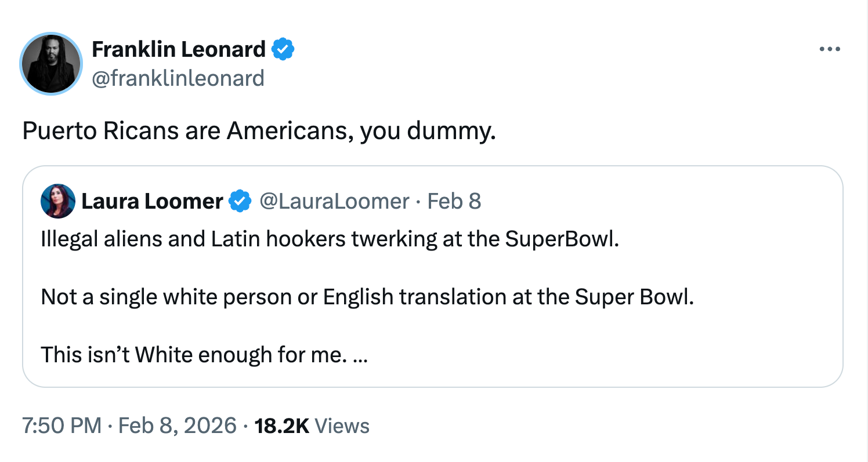Click the small avatar in quoted tweet
Viewport: 868px width, 462px height.
[58, 201]
